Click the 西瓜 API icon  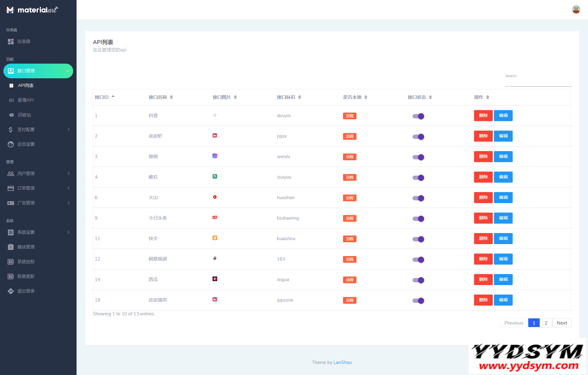click(215, 279)
